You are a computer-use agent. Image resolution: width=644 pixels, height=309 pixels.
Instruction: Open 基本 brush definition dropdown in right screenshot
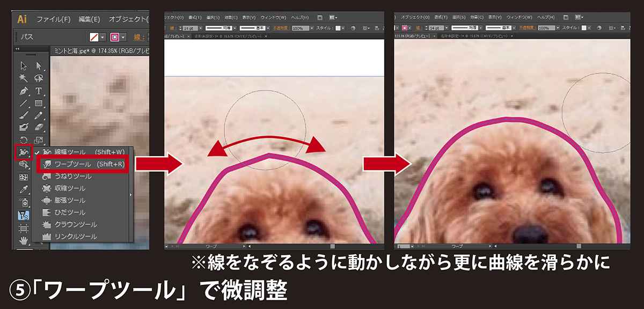(515, 28)
